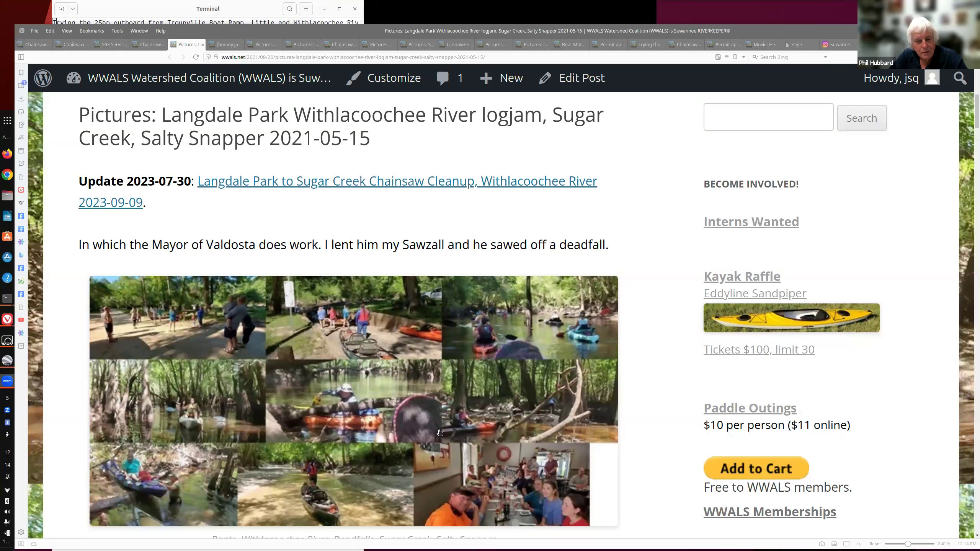This screenshot has width=980, height=551.
Task: Open the Window panel icon
Action: tap(21, 150)
